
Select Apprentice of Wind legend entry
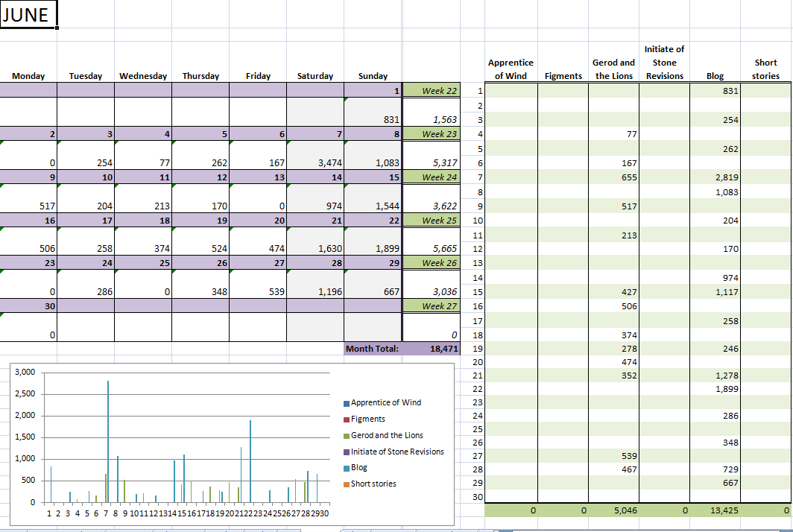(385, 403)
